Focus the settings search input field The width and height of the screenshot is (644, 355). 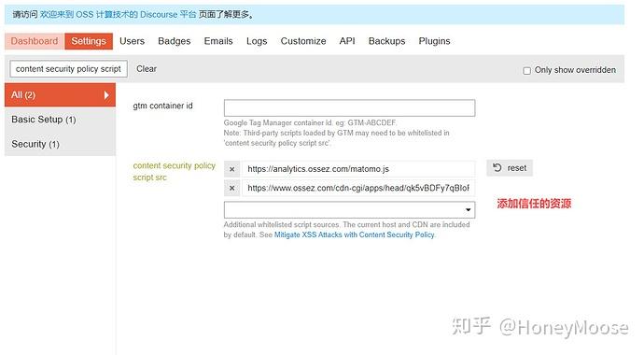coord(68,69)
